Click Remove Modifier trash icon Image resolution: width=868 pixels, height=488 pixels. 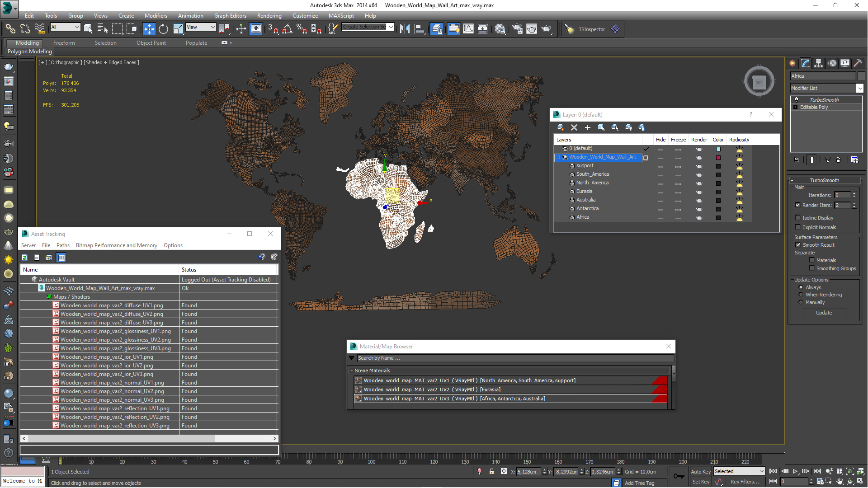pyautogui.click(x=839, y=160)
